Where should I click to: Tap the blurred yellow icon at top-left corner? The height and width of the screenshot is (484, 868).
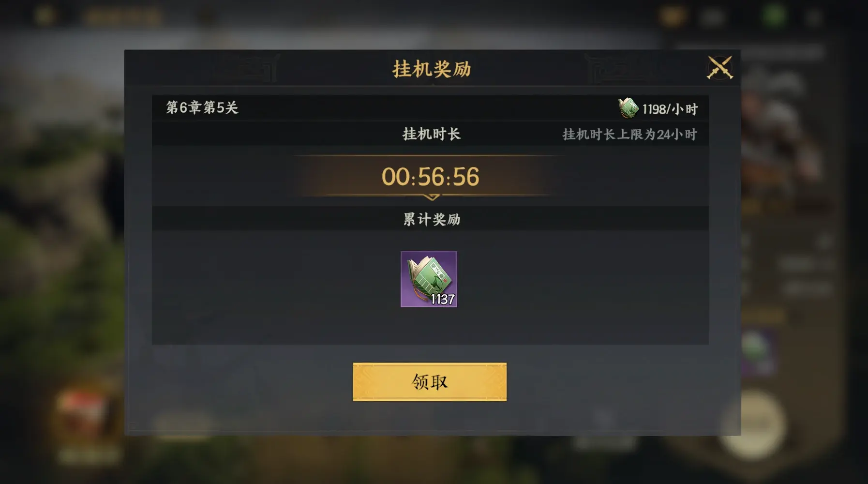45,16
